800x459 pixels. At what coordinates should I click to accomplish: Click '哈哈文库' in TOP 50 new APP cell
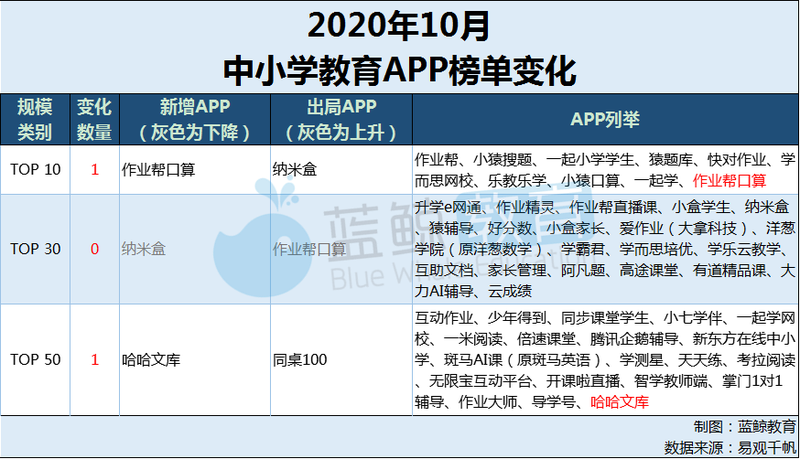(151, 360)
